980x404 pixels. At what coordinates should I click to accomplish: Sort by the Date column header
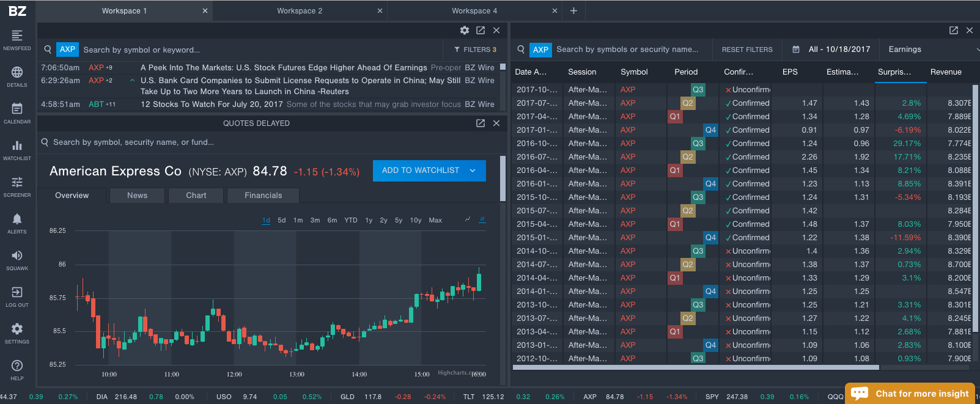pyautogui.click(x=531, y=72)
